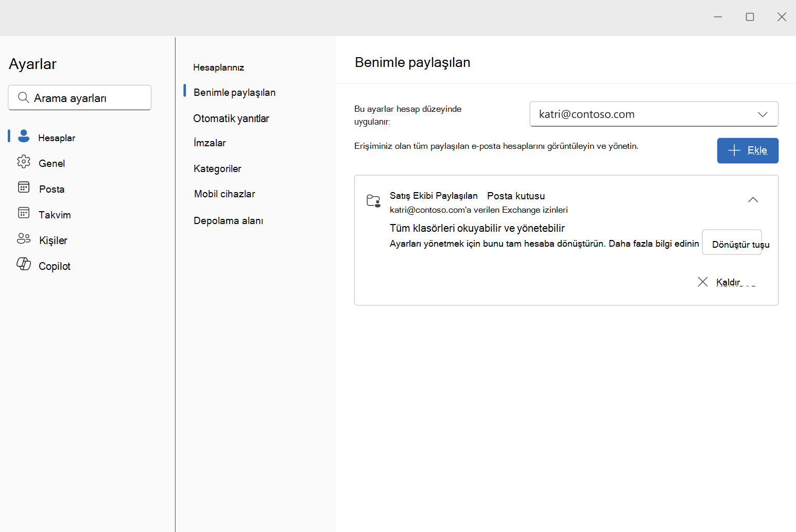Click the Benimle paylaşılan page heading
796x532 pixels.
[412, 62]
